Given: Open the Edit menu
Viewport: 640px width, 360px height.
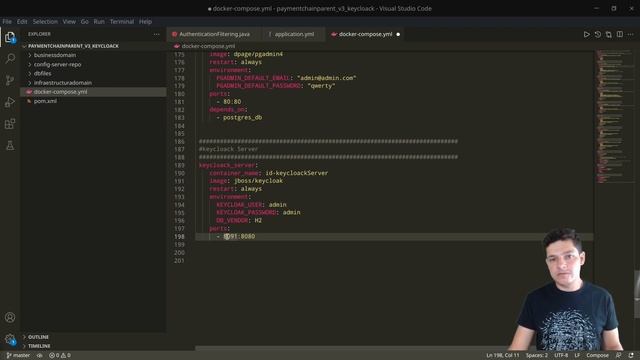Looking at the screenshot, I should pos(22,22).
